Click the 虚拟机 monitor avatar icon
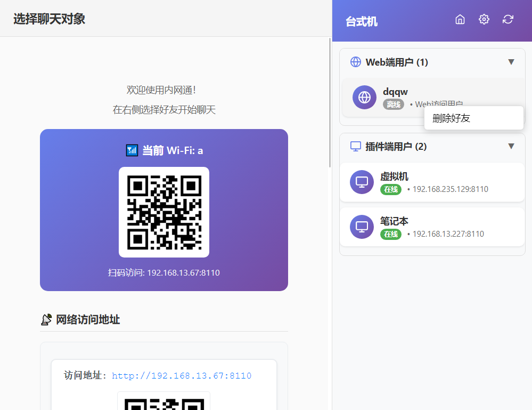Screen dimensions: 532x410 [362, 182]
